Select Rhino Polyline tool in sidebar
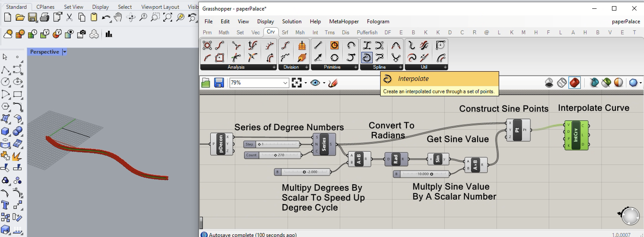Image resolution: width=644 pixels, height=237 pixels. pyautogui.click(x=5, y=70)
